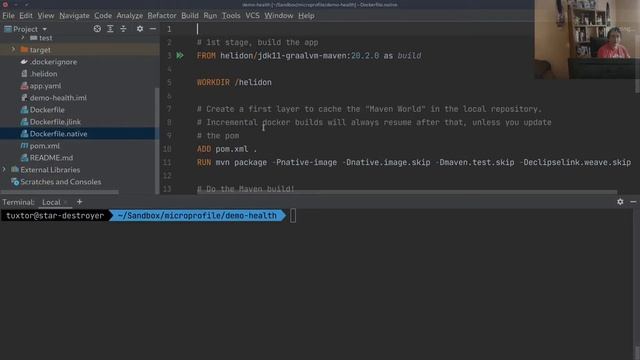Switch to the Local terminal tab
The width and height of the screenshot is (640, 360).
pos(51,202)
